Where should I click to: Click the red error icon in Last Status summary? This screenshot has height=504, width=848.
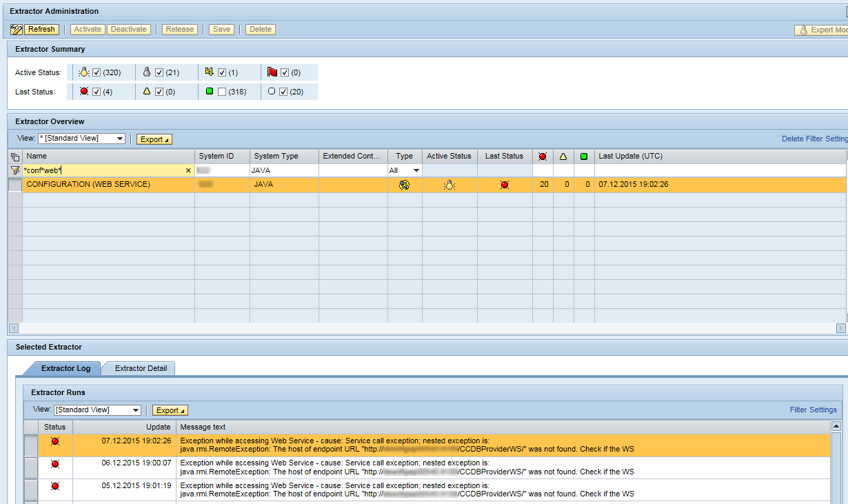84,91
